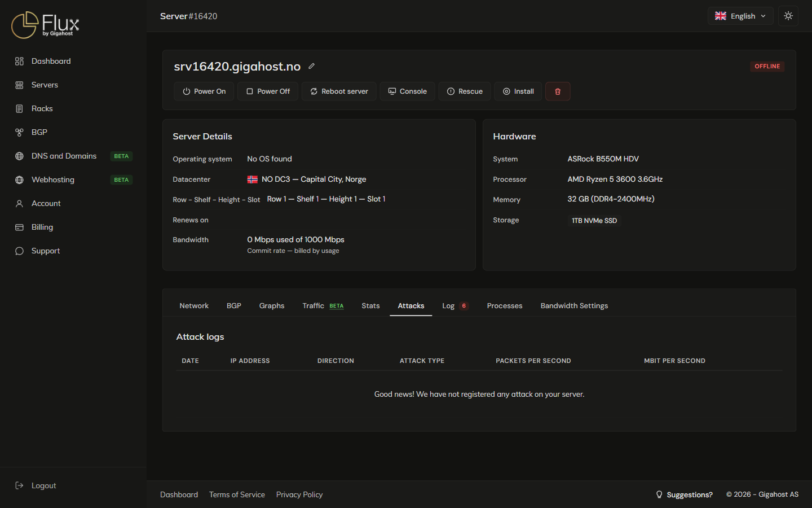The height and width of the screenshot is (508, 812).
Task: Click the footer Dashboard link
Action: pyautogui.click(x=179, y=494)
